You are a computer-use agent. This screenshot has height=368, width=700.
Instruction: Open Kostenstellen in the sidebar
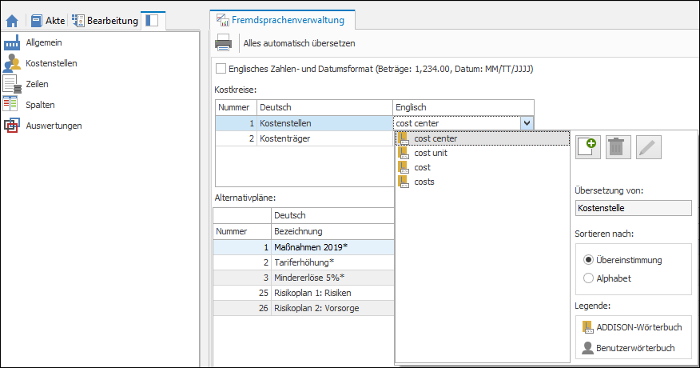51,63
